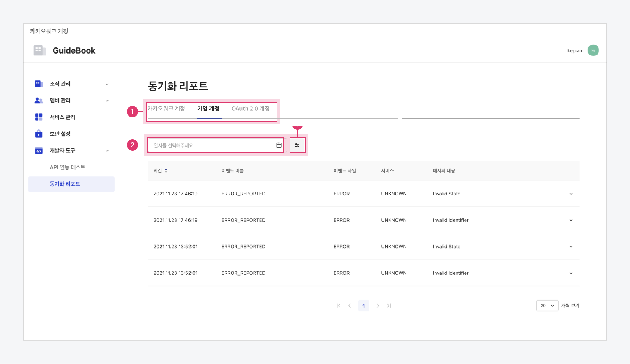Expand the 13:52:01 Invalid Identifier row

pyautogui.click(x=571, y=273)
